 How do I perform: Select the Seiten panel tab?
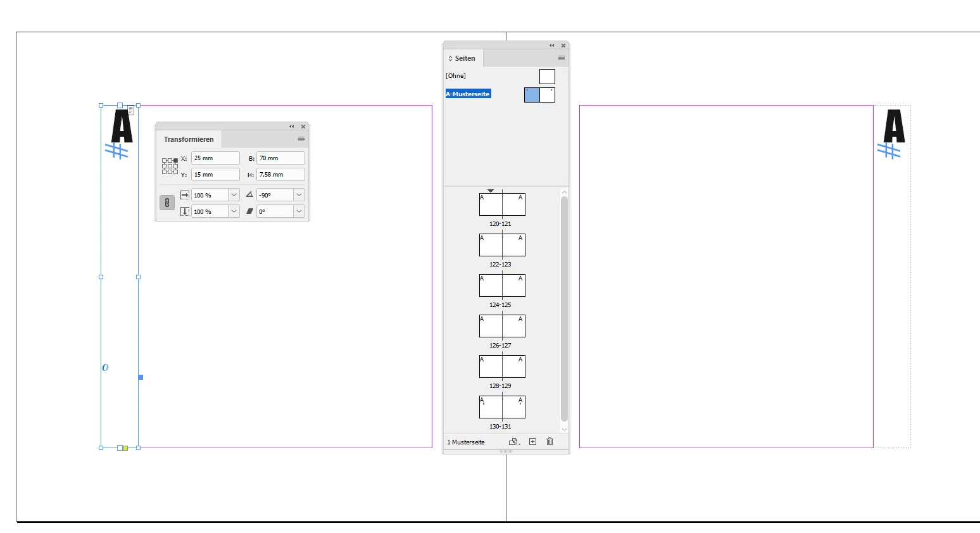[464, 58]
